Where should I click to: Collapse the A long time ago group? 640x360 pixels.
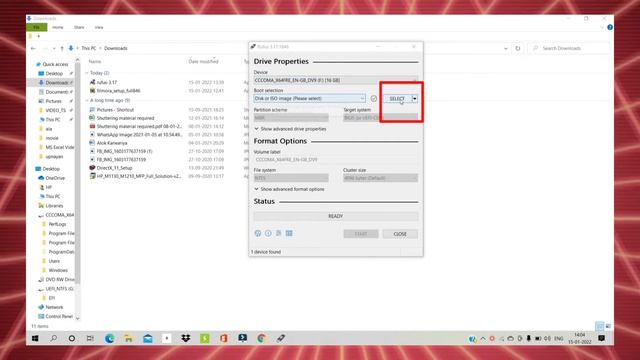[x=87, y=100]
